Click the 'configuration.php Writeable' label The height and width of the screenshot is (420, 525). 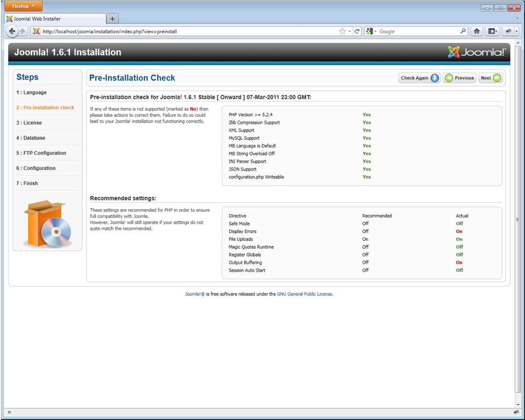[x=256, y=177]
